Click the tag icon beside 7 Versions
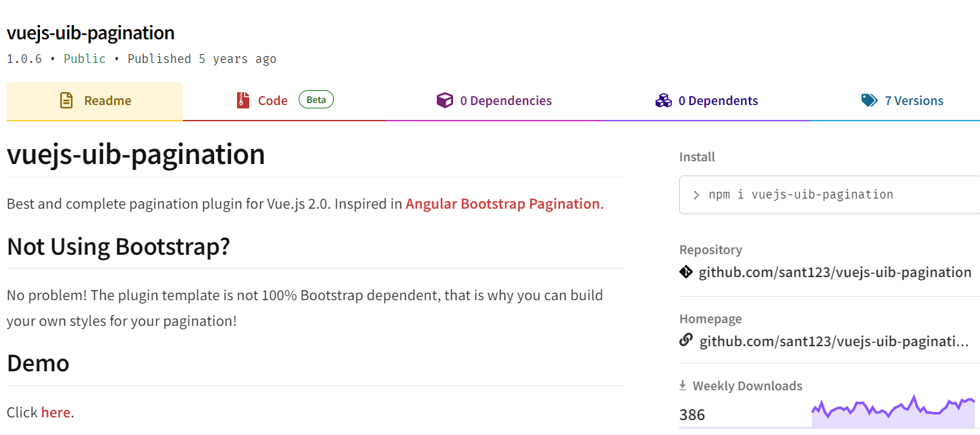This screenshot has height=435, width=980. click(x=869, y=101)
